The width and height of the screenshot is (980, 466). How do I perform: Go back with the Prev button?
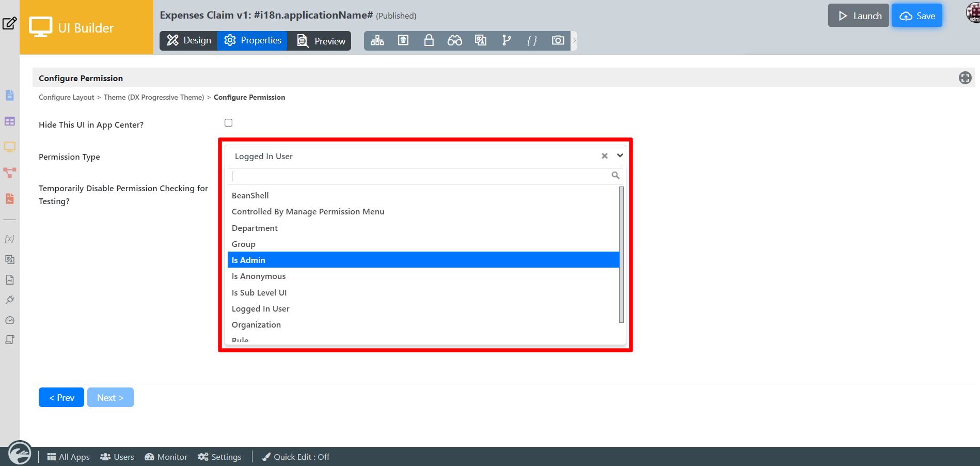point(61,397)
